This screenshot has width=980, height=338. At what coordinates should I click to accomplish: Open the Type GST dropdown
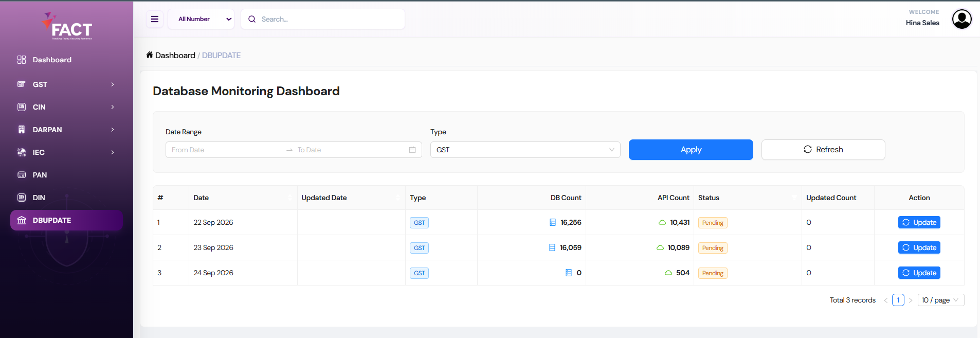pyautogui.click(x=525, y=150)
